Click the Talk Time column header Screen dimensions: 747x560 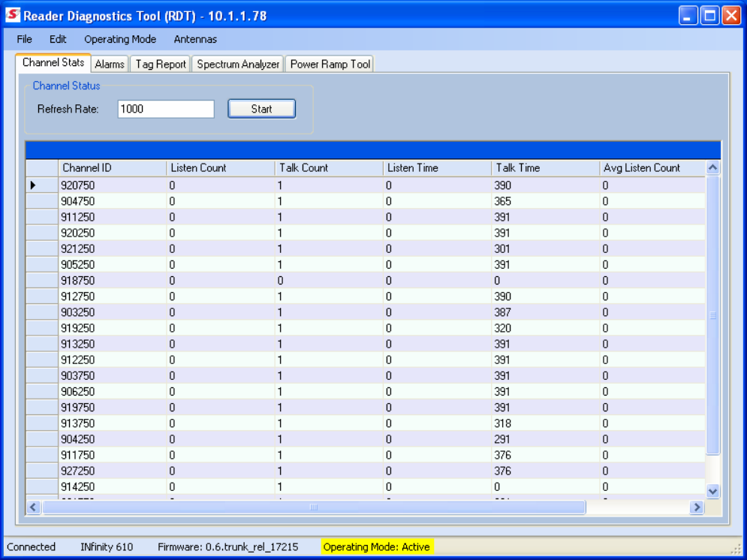(x=545, y=167)
